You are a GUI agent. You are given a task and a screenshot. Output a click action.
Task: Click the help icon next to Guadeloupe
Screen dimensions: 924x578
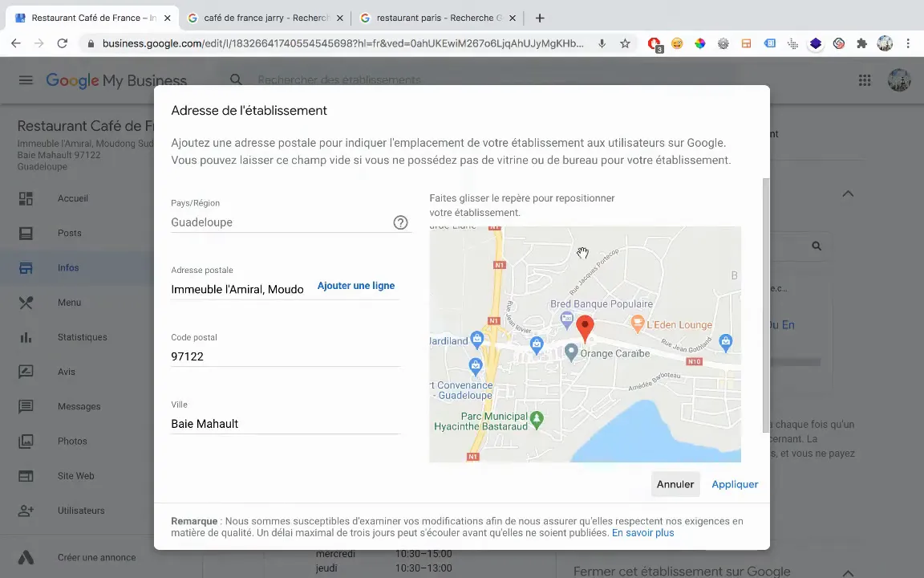point(401,222)
